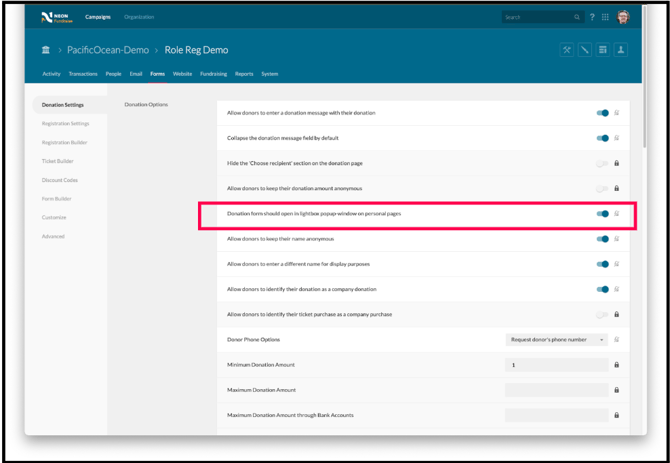Click the Minimum Donation Amount field

coord(556,365)
